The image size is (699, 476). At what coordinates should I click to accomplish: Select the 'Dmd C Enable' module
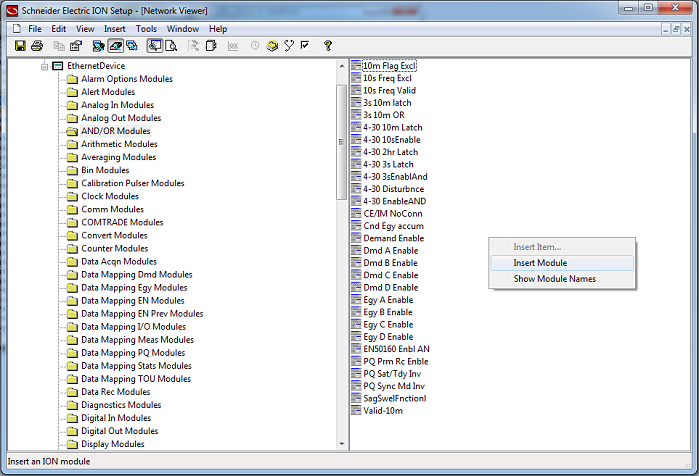[x=391, y=275]
